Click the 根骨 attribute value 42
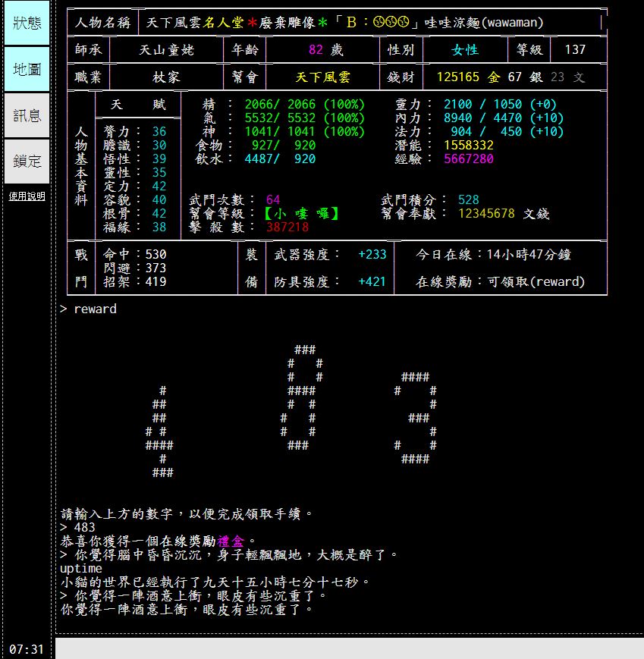Viewport: 644px width, 659px height. (x=159, y=214)
